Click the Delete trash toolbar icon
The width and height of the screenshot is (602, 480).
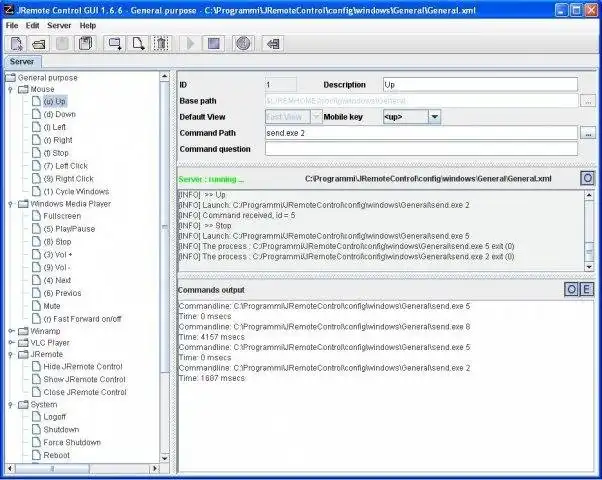(162, 43)
